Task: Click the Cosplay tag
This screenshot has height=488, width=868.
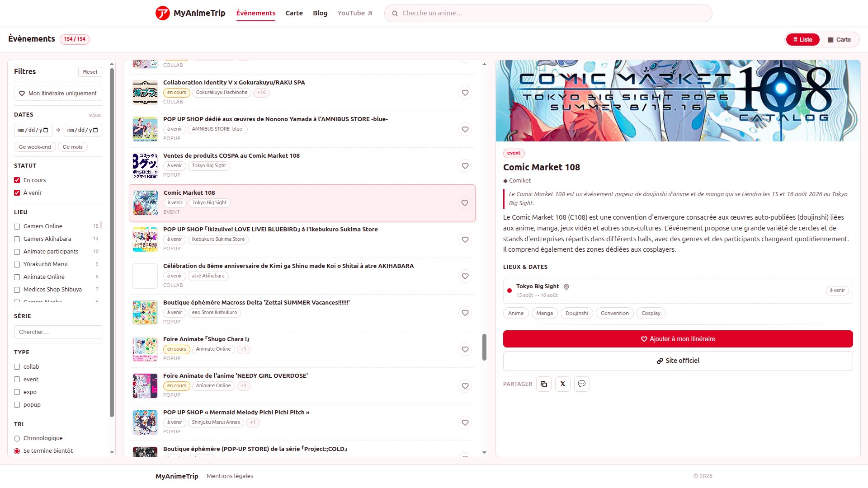Action: (x=651, y=314)
